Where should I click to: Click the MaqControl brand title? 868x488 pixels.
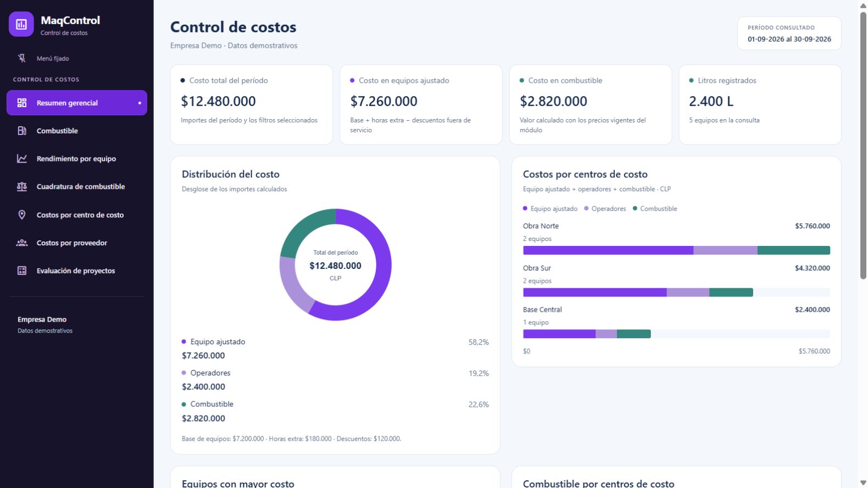click(70, 20)
